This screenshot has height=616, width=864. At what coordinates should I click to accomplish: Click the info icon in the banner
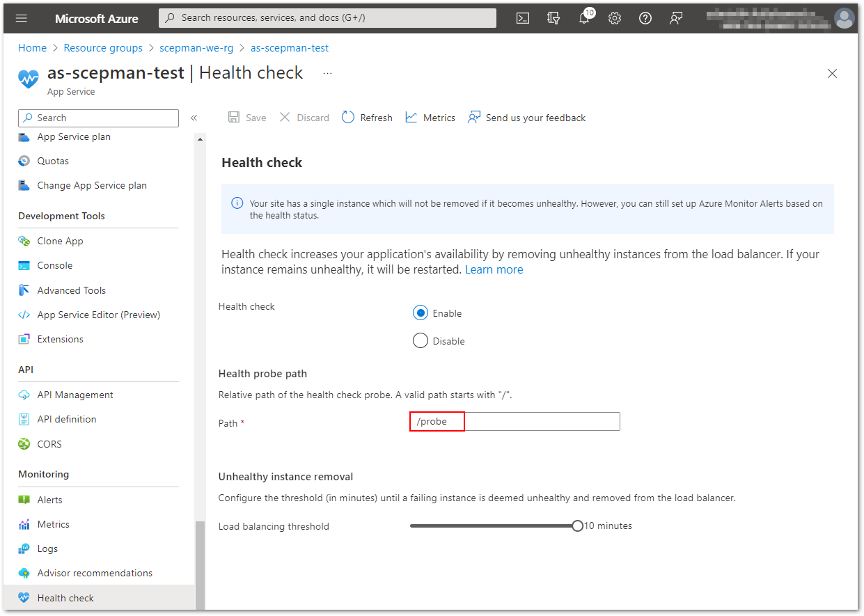tap(237, 203)
